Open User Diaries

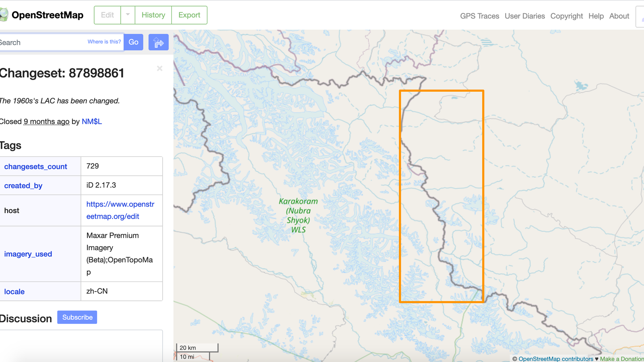524,16
